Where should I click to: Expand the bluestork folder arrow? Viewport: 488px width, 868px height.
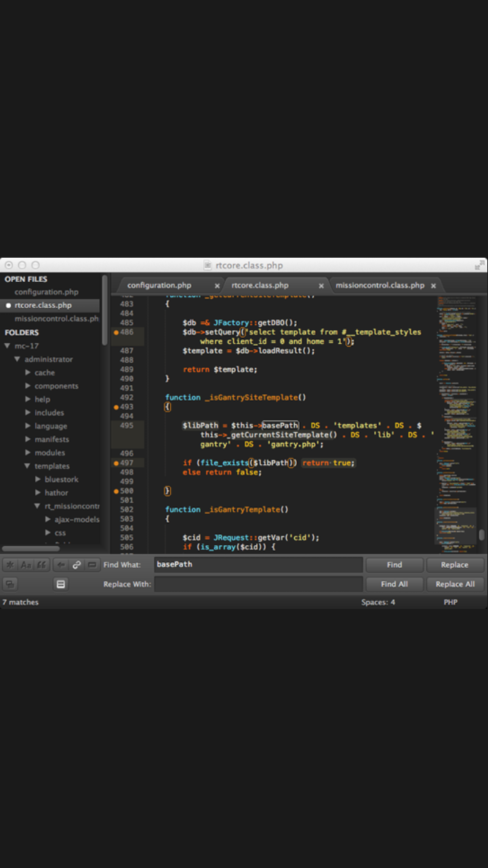[x=38, y=479]
